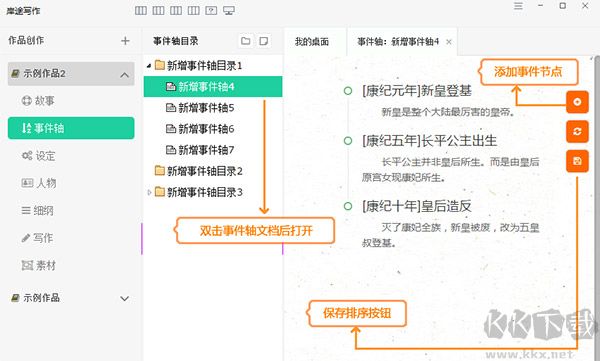Click the orange refresh button

(577, 131)
